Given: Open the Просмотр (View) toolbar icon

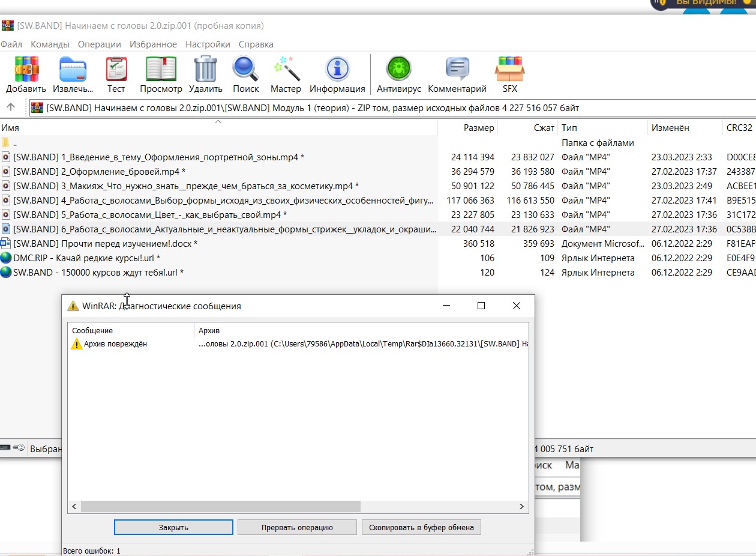Looking at the screenshot, I should [x=161, y=70].
